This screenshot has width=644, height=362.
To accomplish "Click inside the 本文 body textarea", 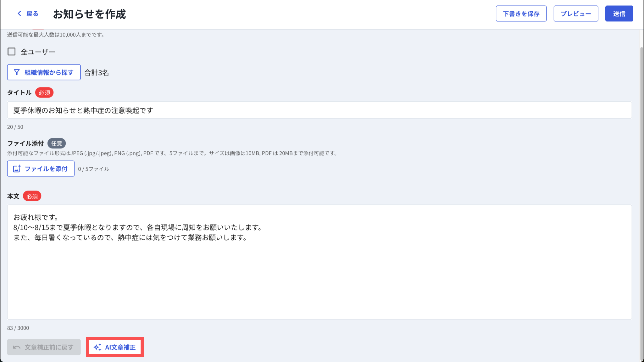I will point(319,277).
